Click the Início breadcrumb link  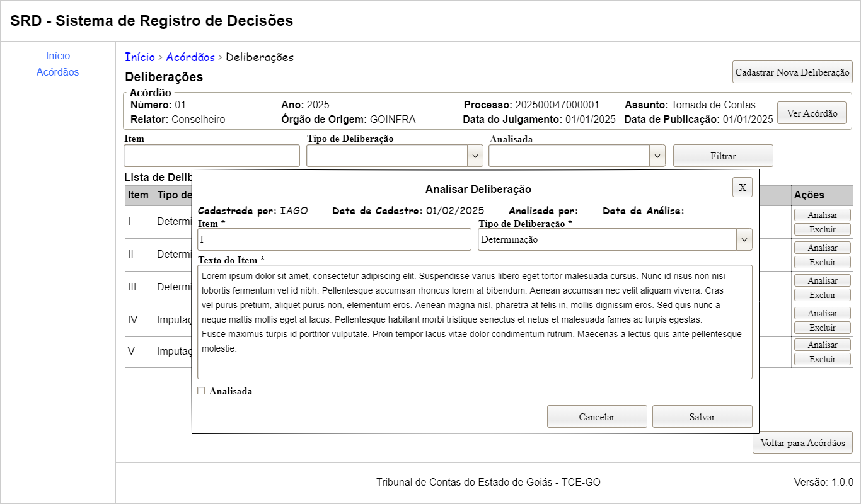(139, 57)
